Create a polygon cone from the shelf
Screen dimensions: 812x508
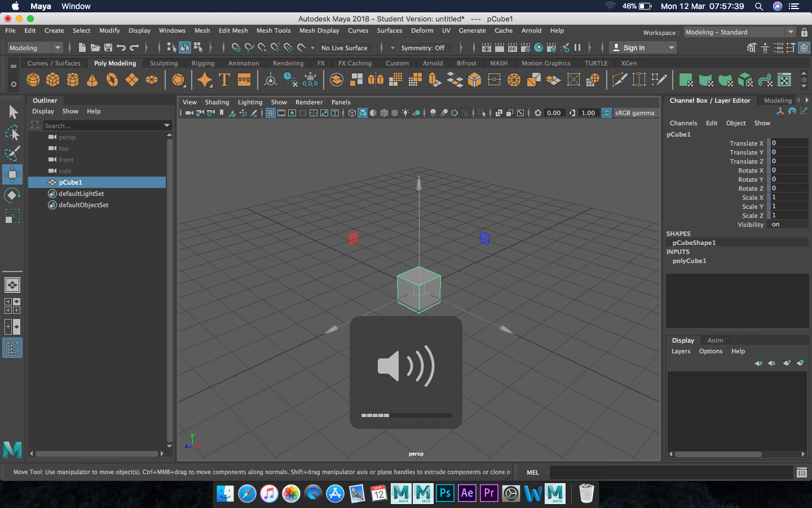pyautogui.click(x=92, y=80)
